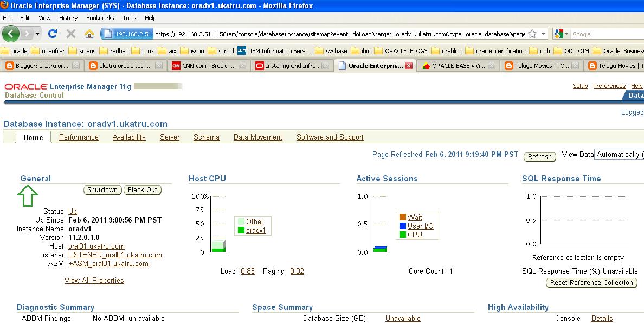Open the +ASM_oral01.ukatru.com link
Screen dimensions: 644x323
pyautogui.click(x=108, y=264)
